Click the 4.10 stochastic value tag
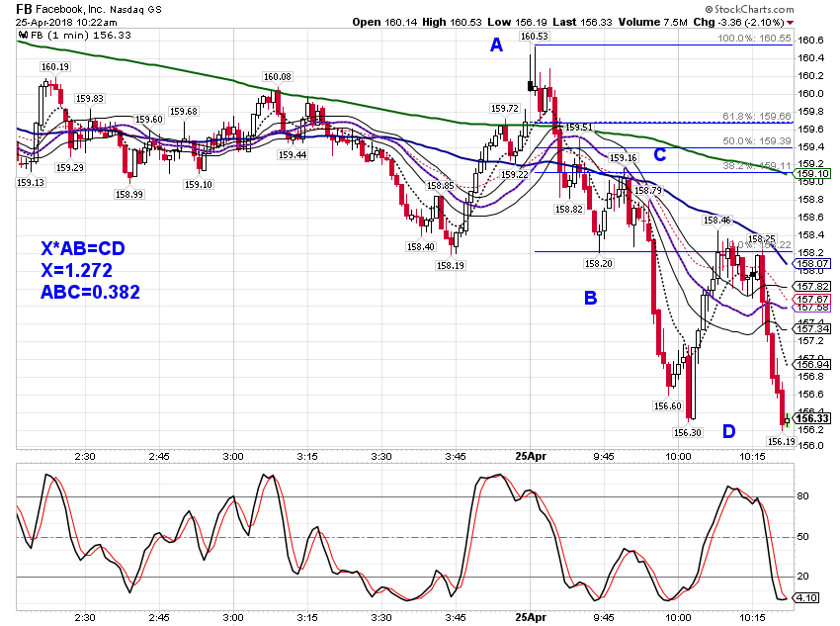This screenshot has width=840, height=626. click(x=807, y=597)
